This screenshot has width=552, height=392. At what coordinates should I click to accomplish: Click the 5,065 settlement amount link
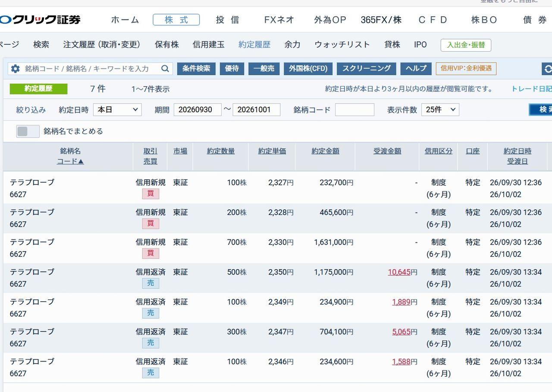point(401,332)
